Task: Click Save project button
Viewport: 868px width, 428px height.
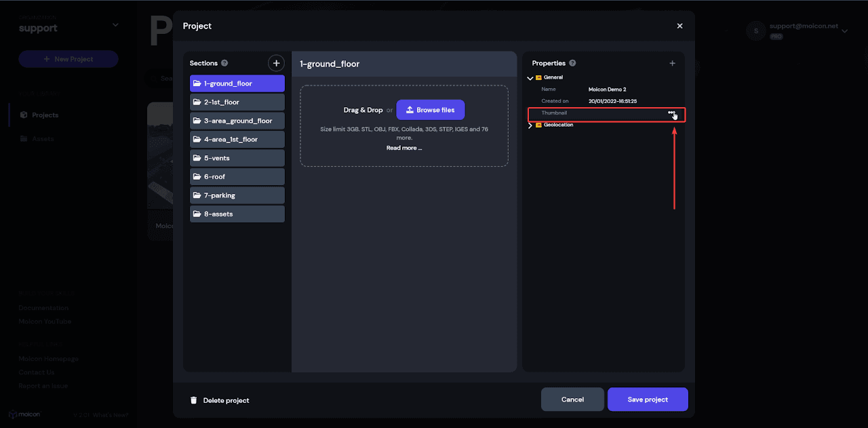Action: pos(647,400)
